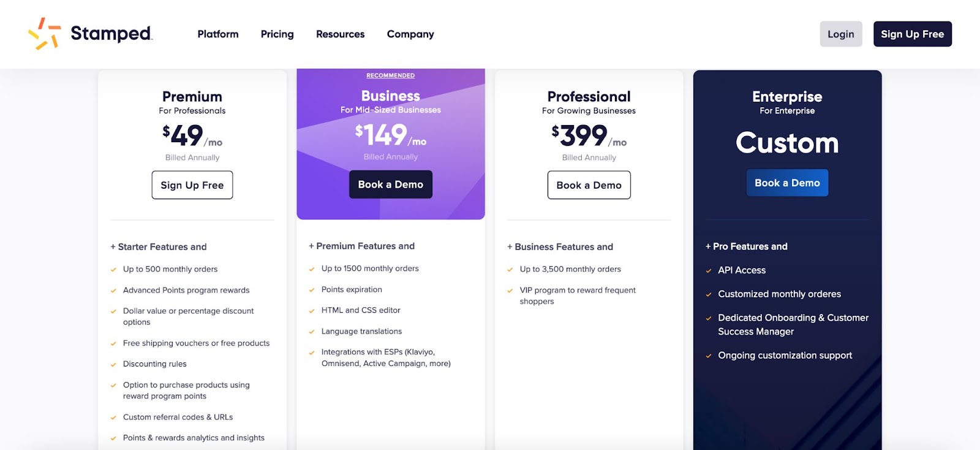Sign Up Free on the Premium plan
980x450 pixels.
[192, 185]
